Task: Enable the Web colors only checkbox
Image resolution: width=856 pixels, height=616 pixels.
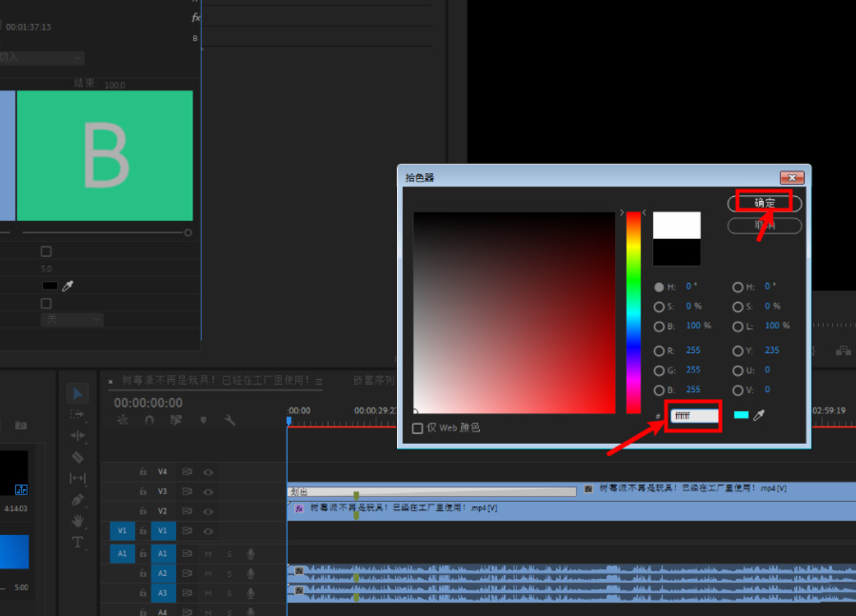Action: click(x=417, y=428)
